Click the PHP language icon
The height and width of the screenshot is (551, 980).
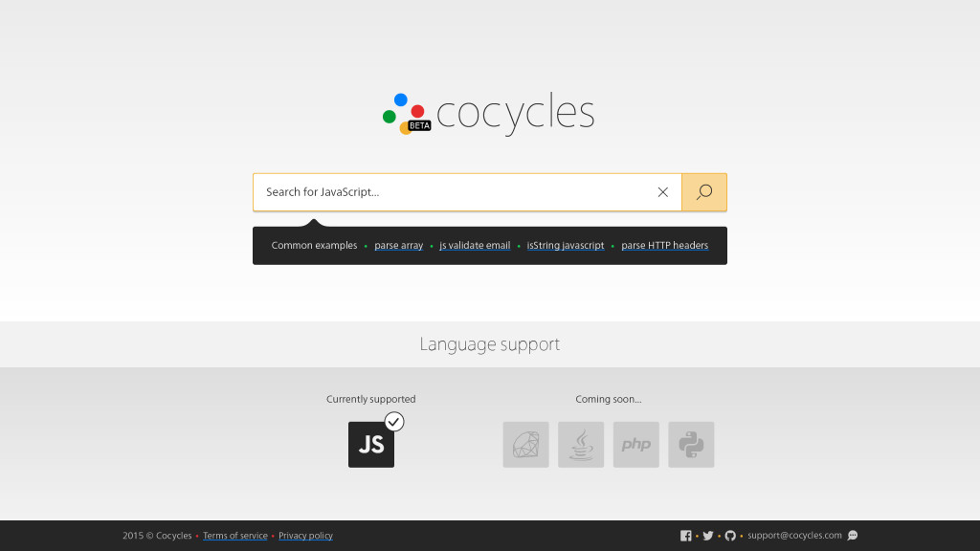636,445
